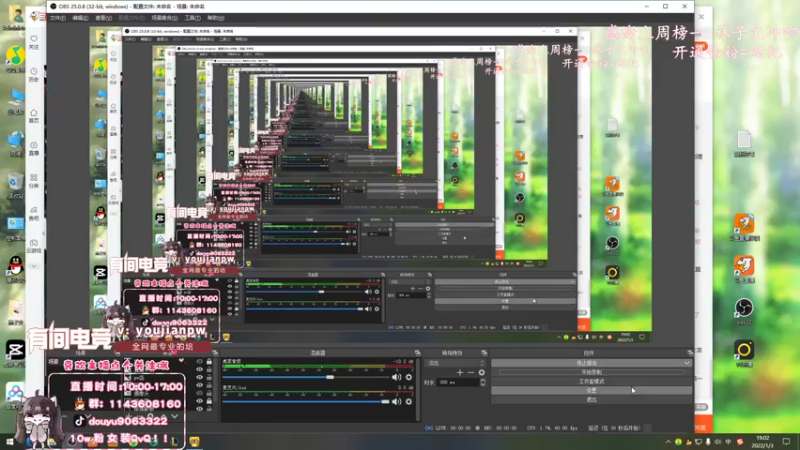Open 淡出 transition dropdown in outermost OBS
The width and height of the screenshot is (800, 450).
pos(455,363)
